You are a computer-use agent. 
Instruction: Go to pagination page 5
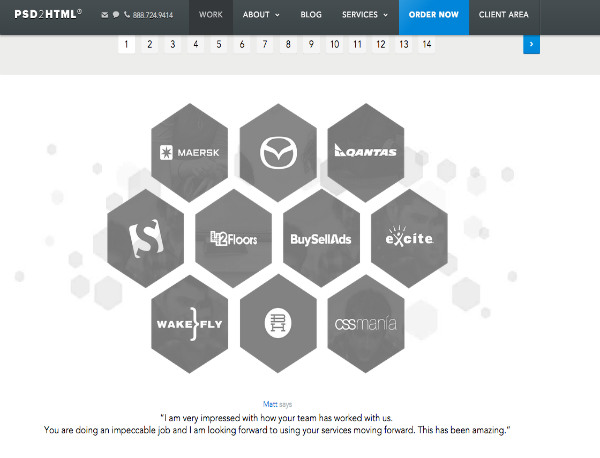[218, 44]
